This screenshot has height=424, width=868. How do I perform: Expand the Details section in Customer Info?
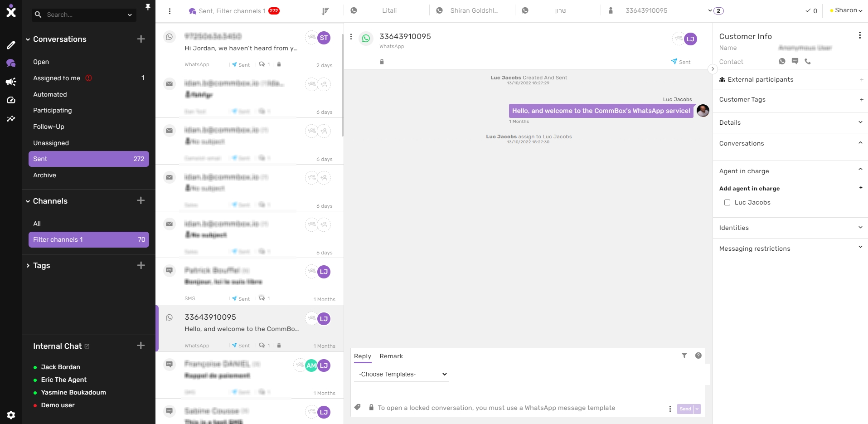pos(860,122)
